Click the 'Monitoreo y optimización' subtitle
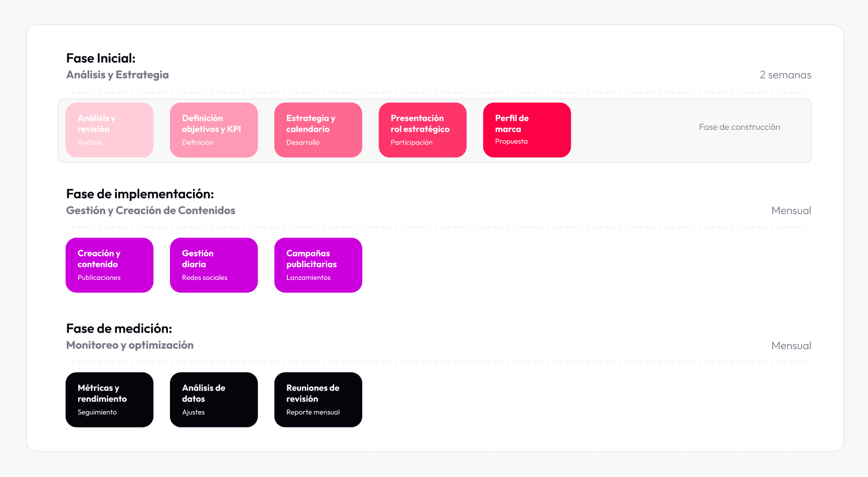 [x=130, y=345]
